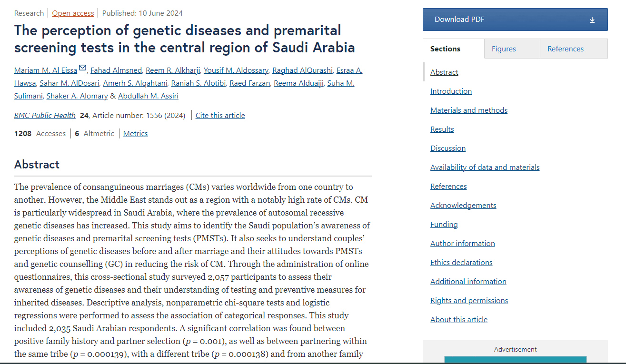Select the Sections tab
The width and height of the screenshot is (626, 364).
(445, 49)
